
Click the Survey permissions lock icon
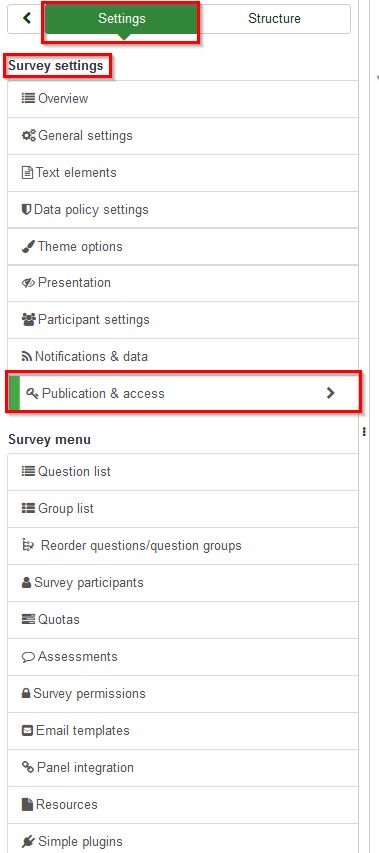(26, 694)
